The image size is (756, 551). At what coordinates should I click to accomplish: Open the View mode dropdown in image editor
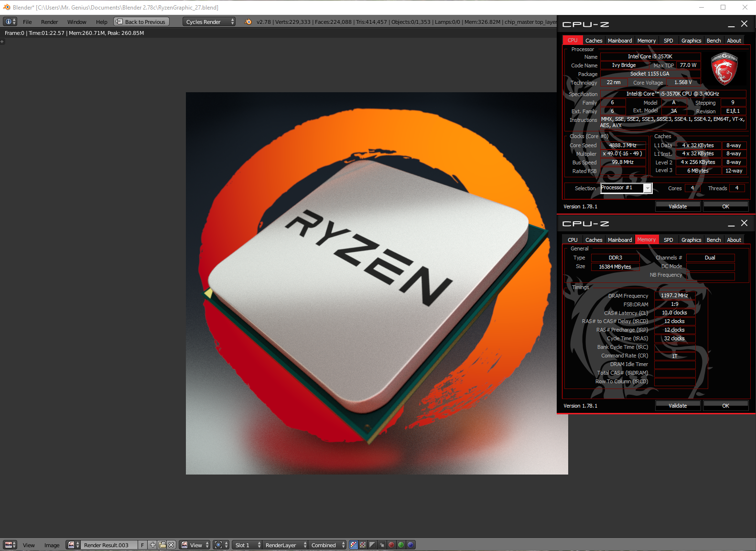[195, 545]
